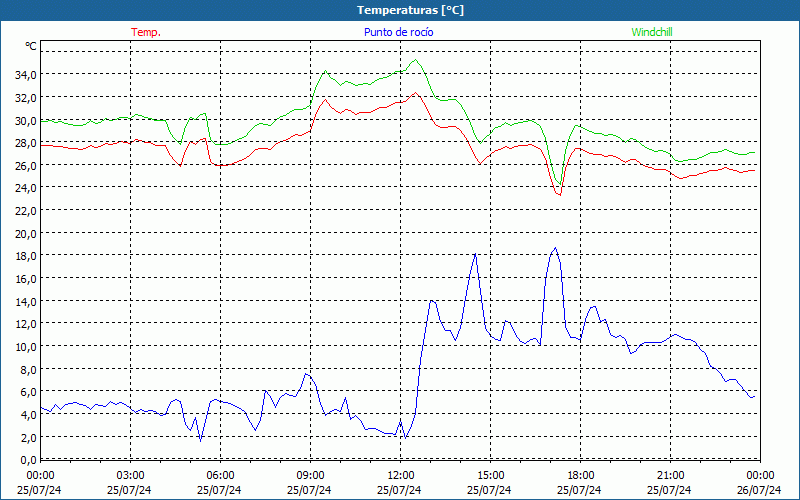
Task: Click the '8,0' y-axis value
Action: (x=29, y=369)
